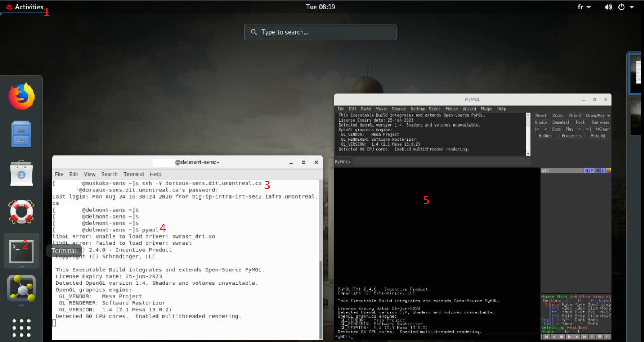Open the system menu via power icon
This screenshot has height=342, width=644.
(x=622, y=7)
